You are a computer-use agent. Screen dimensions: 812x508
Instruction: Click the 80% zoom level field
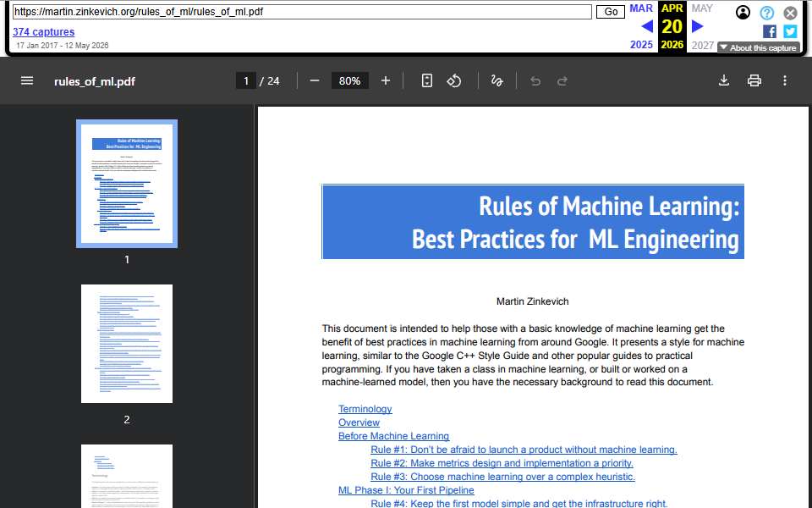pos(349,81)
